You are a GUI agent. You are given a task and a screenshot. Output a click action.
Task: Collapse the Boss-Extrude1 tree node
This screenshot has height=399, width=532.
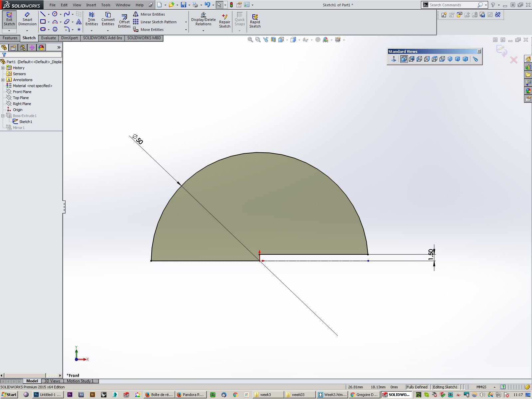[3, 116]
